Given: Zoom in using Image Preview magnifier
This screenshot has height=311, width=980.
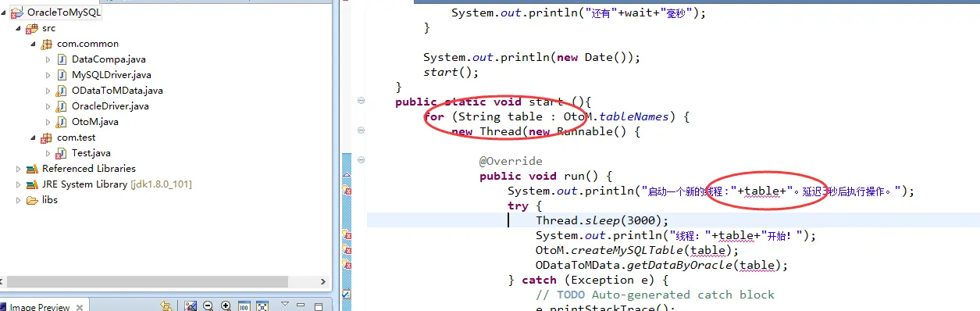Looking at the screenshot, I should pos(226,306).
